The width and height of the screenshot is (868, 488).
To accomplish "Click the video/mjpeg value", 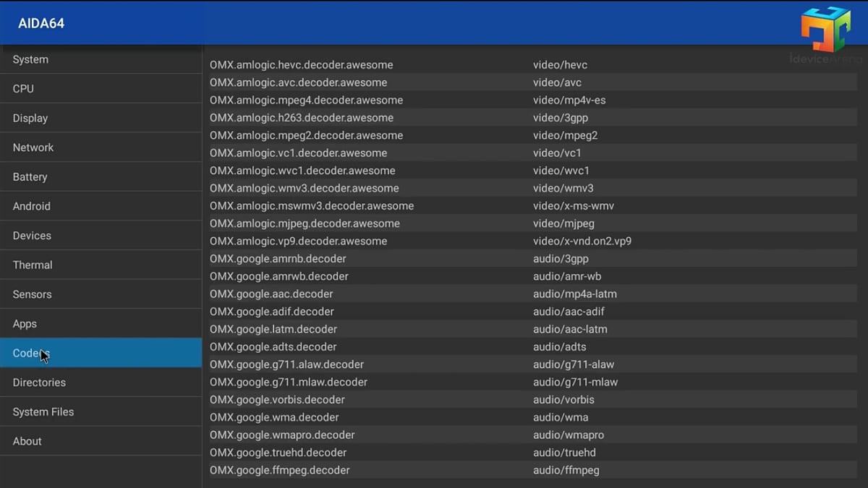I will click(563, 223).
